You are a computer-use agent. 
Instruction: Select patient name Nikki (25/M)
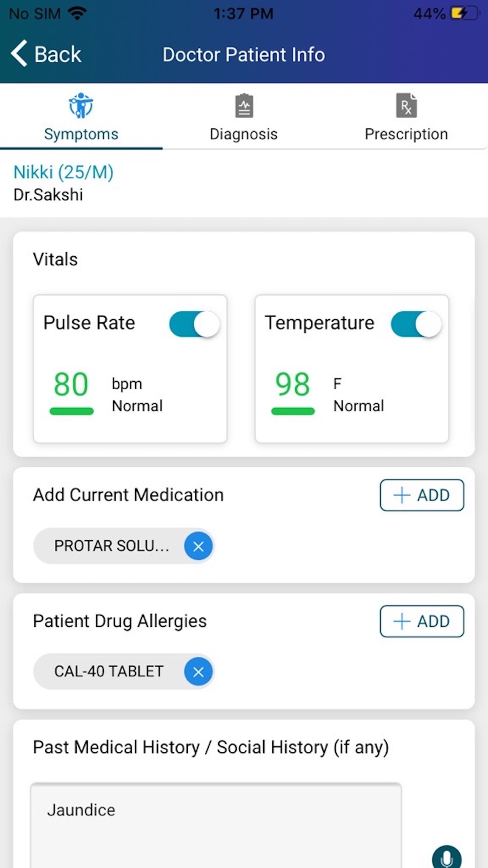pyautogui.click(x=63, y=172)
